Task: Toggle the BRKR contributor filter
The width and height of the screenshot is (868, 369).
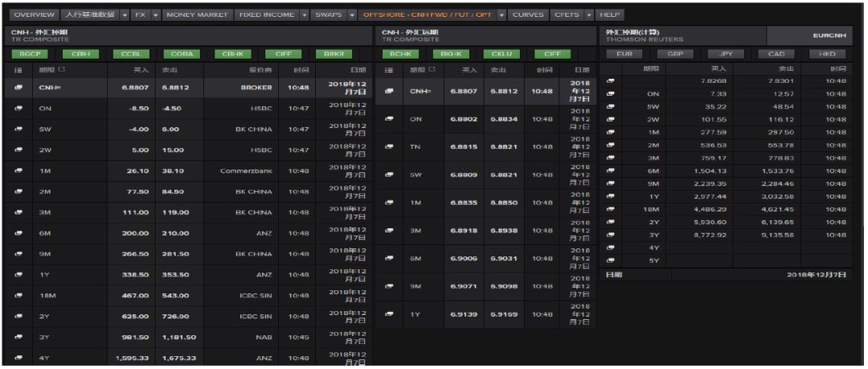Action: pos(334,55)
